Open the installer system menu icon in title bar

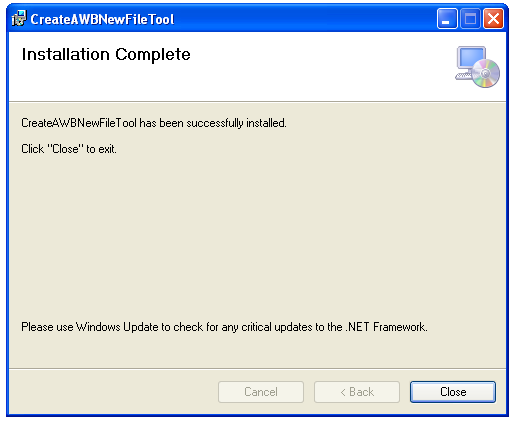[19, 19]
